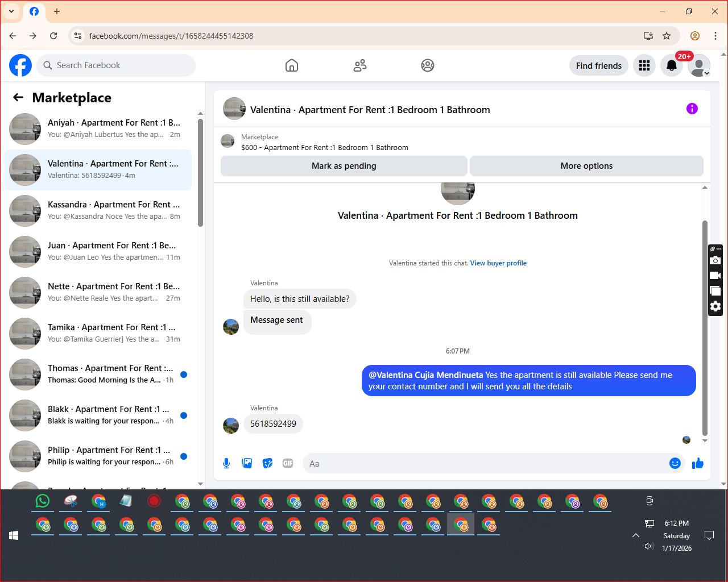Open a new browser tab

click(57, 11)
